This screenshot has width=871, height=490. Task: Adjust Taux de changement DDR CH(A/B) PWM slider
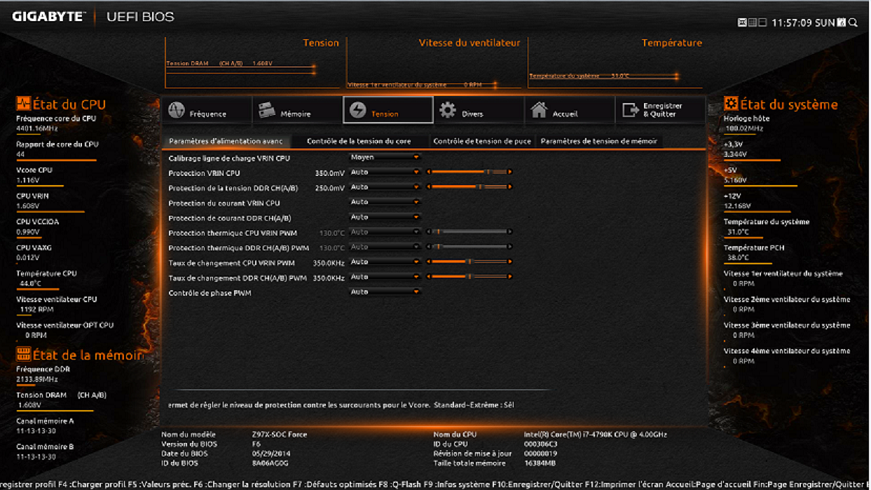(x=469, y=277)
